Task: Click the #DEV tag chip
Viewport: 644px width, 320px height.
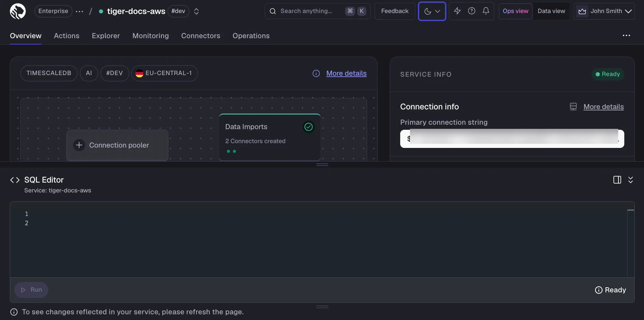Action: click(x=114, y=73)
